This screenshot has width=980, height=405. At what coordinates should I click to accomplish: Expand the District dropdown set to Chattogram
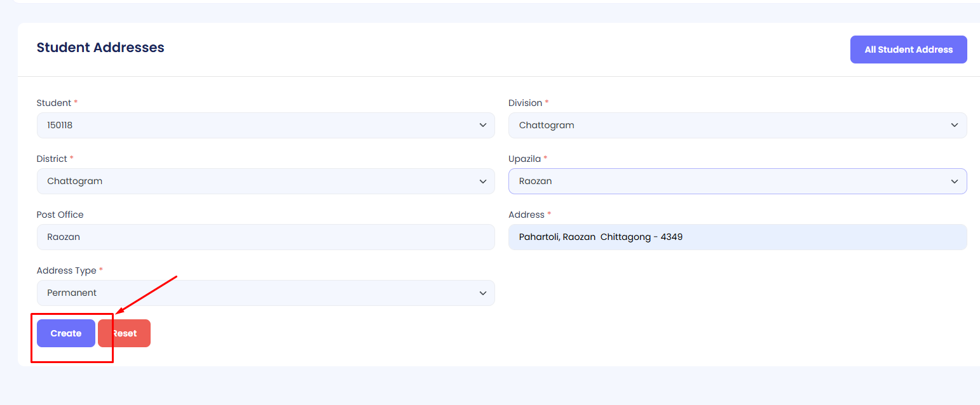pos(254,182)
